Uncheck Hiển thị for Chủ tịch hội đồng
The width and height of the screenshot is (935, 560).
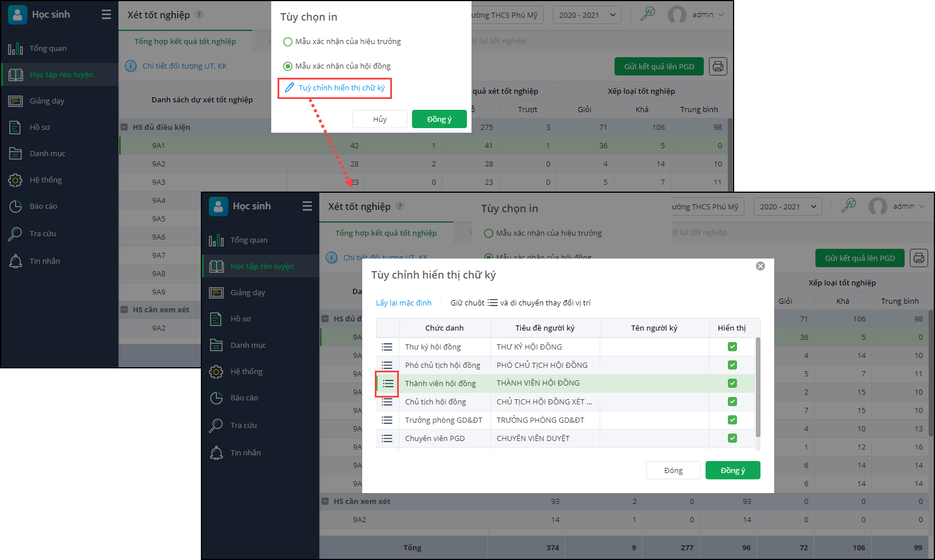click(x=732, y=402)
